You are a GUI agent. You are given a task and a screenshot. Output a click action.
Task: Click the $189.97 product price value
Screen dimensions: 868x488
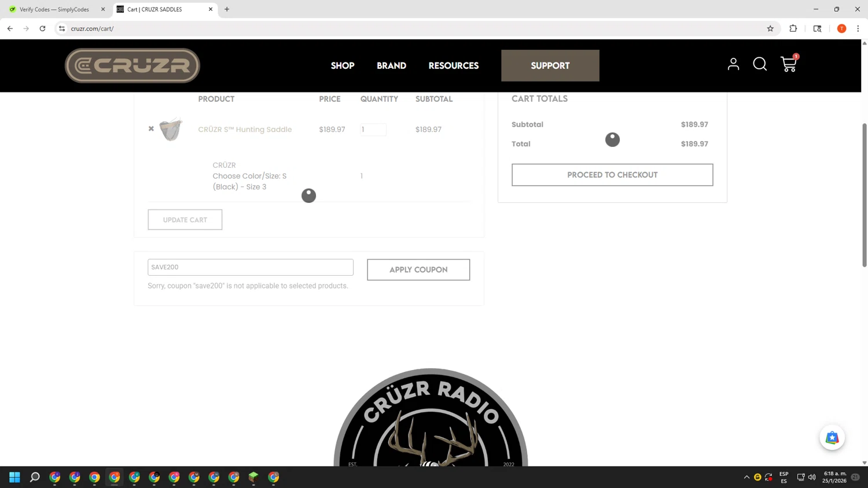pos(332,130)
